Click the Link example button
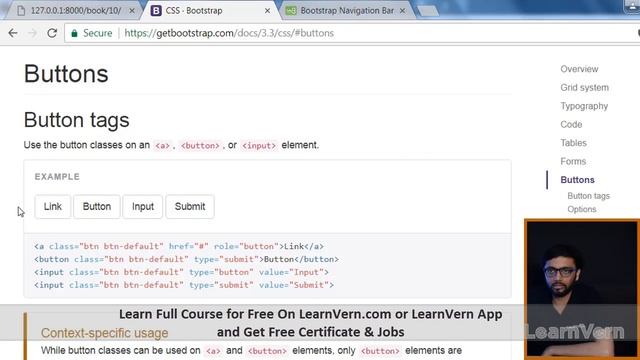640x360 pixels. 53,207
